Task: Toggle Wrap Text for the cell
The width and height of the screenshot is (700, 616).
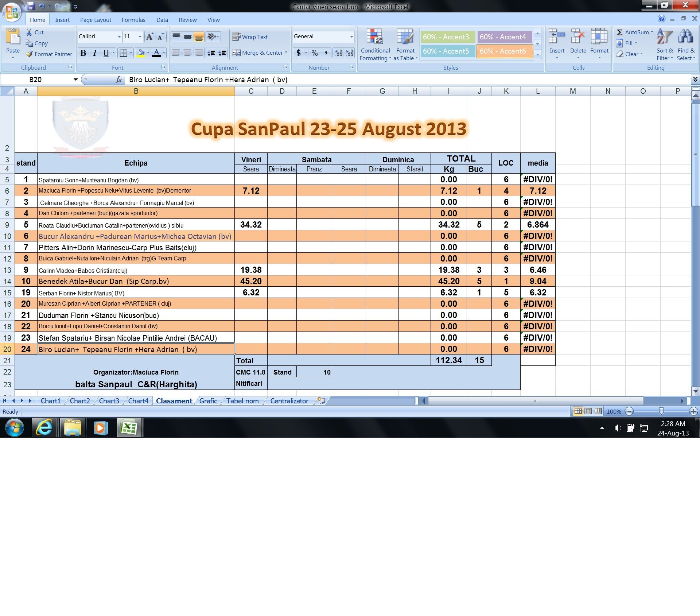Action: pos(250,37)
